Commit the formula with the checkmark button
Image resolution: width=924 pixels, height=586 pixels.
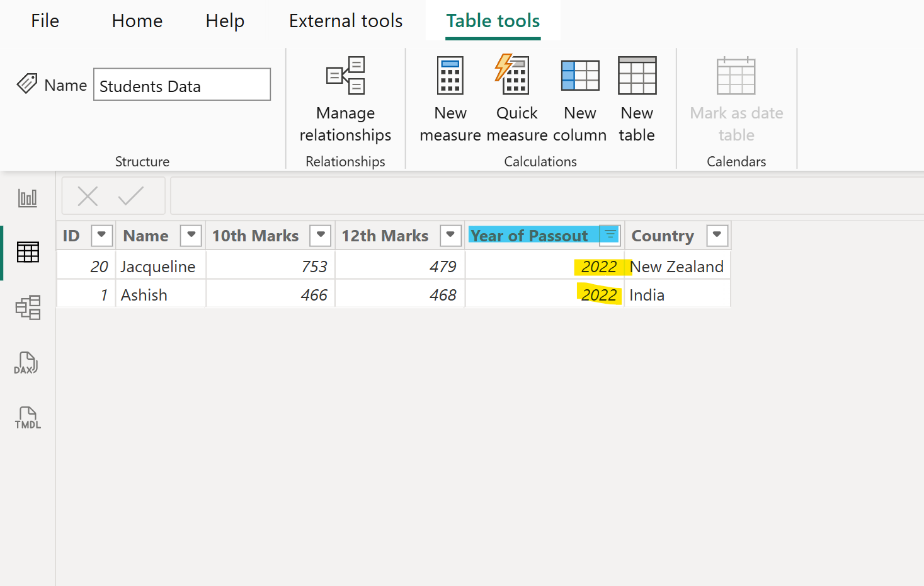[x=132, y=195]
